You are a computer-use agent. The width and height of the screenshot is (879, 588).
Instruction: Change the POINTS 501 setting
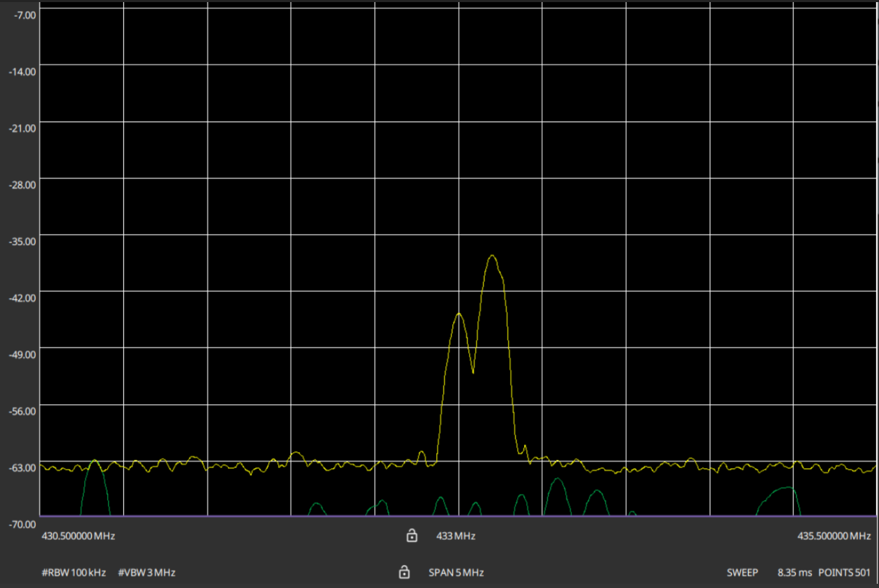coord(844,573)
